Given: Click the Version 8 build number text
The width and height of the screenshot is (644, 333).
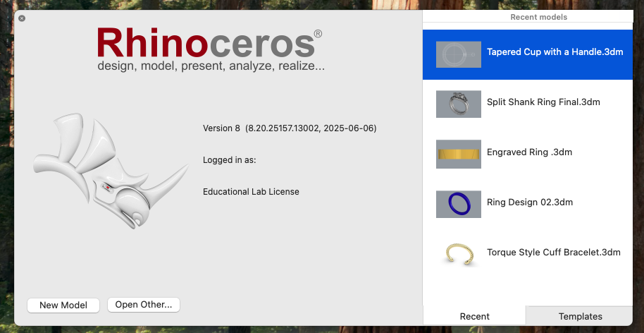Looking at the screenshot, I should click(290, 128).
